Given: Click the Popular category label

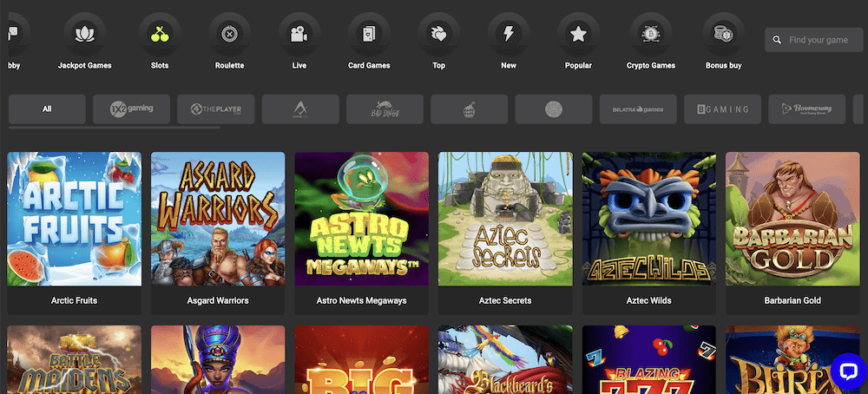Looking at the screenshot, I should [578, 65].
